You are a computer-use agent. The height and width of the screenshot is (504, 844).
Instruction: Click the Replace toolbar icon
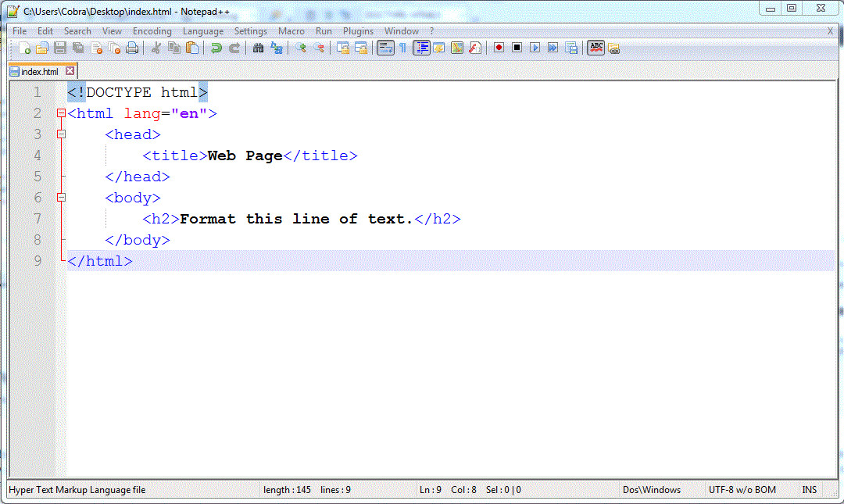pyautogui.click(x=277, y=48)
